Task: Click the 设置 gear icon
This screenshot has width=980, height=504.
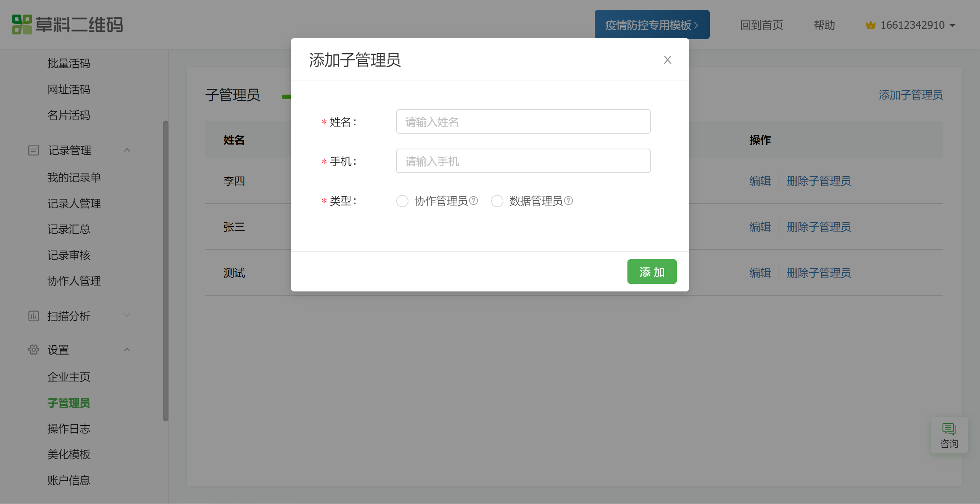Action: tap(34, 350)
